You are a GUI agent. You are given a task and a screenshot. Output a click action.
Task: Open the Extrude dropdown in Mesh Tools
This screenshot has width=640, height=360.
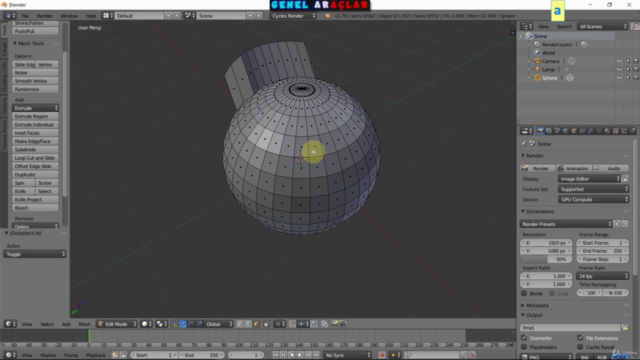click(35, 108)
